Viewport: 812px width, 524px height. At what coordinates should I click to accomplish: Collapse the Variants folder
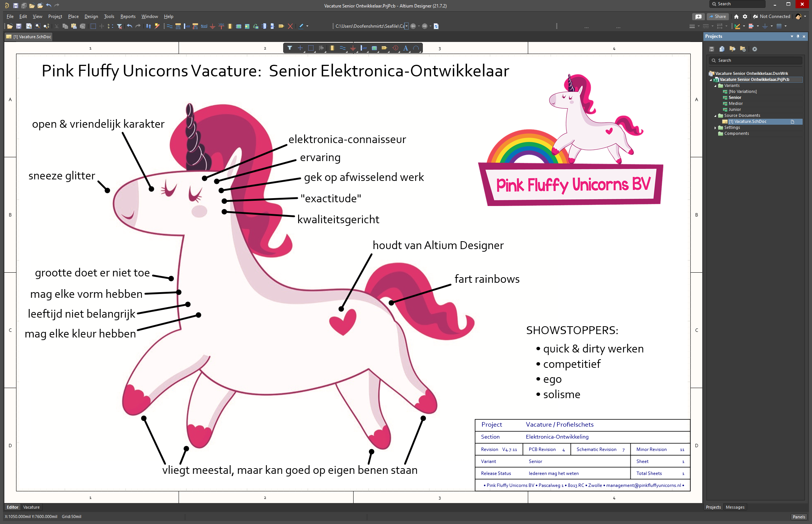coord(715,86)
